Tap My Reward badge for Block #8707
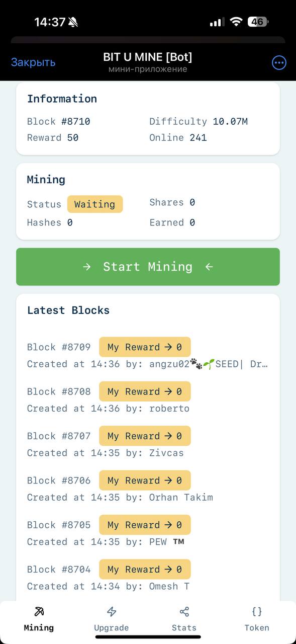 pyautogui.click(x=145, y=436)
